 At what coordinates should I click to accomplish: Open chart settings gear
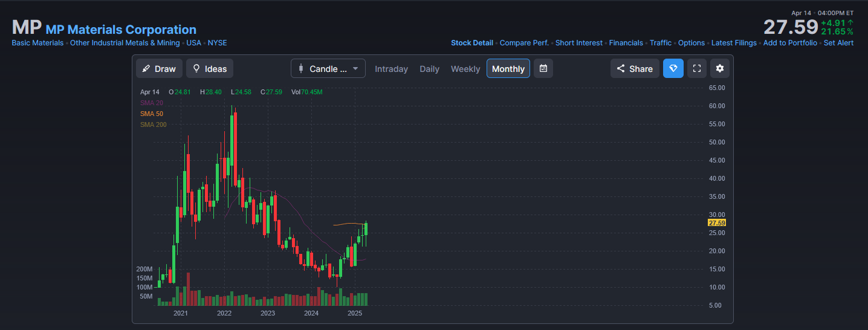[x=719, y=69]
